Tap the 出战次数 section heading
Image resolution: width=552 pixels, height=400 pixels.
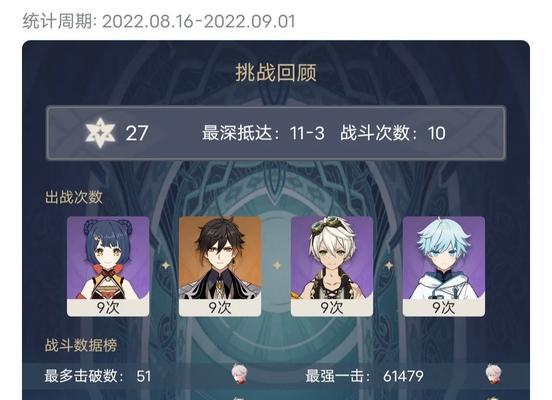click(x=74, y=197)
